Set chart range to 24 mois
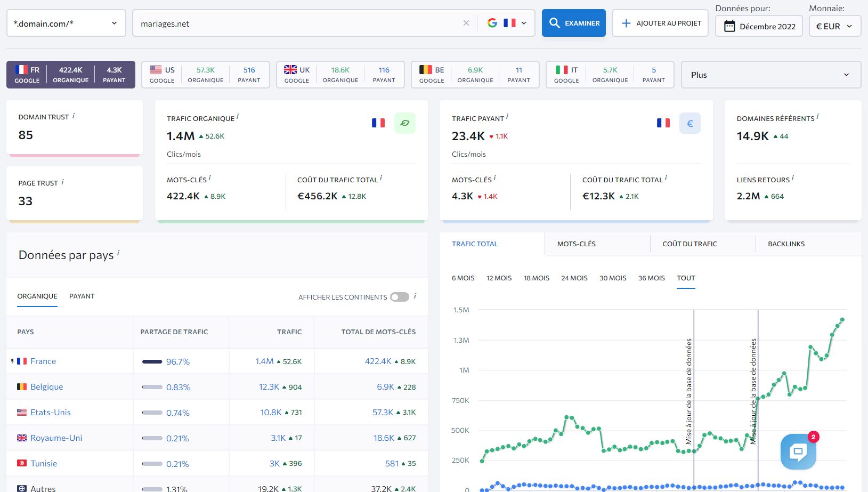Viewport: 868px width, 492px height. [574, 278]
